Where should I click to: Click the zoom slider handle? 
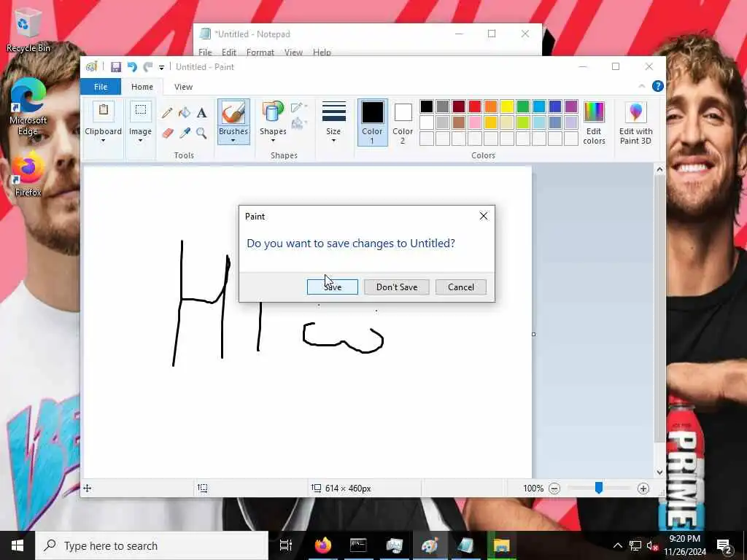click(599, 488)
